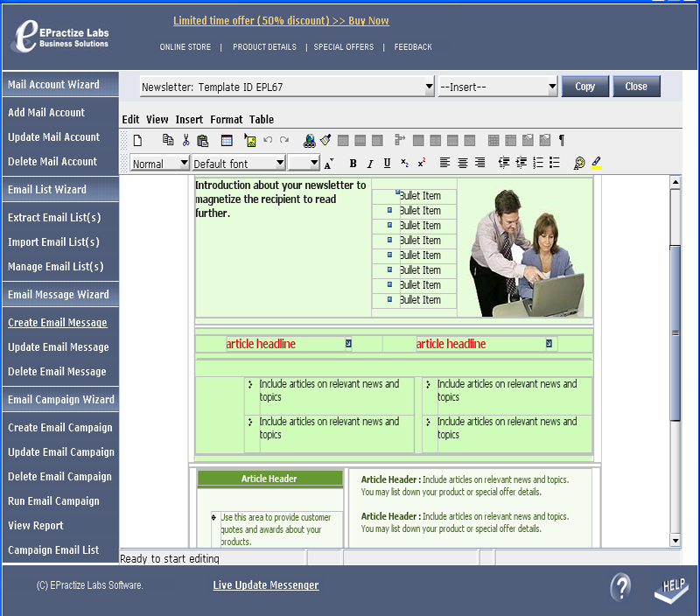Click the business people photo in template
The image size is (700, 616).
coord(527,252)
